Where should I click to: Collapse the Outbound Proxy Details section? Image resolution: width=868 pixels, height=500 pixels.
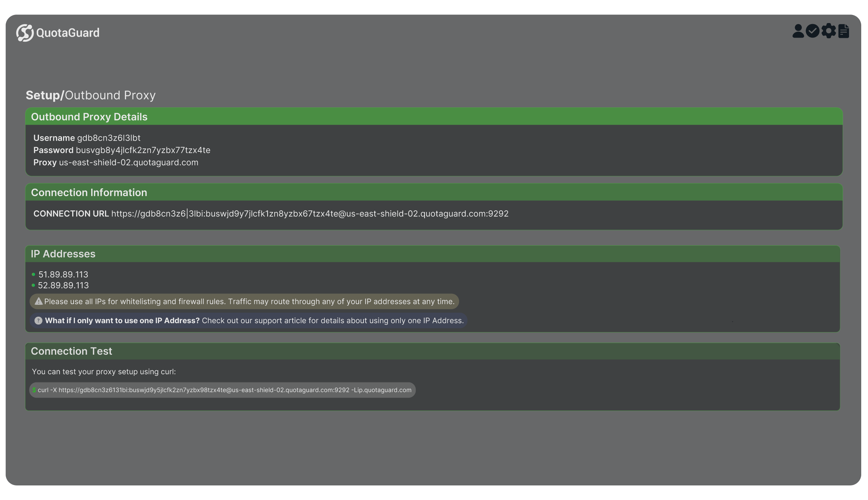(89, 117)
